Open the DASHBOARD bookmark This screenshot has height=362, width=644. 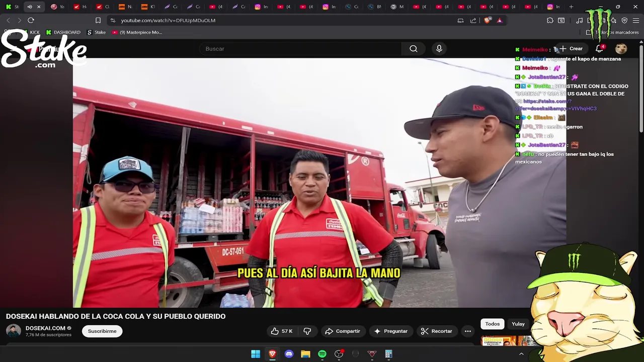63,32
